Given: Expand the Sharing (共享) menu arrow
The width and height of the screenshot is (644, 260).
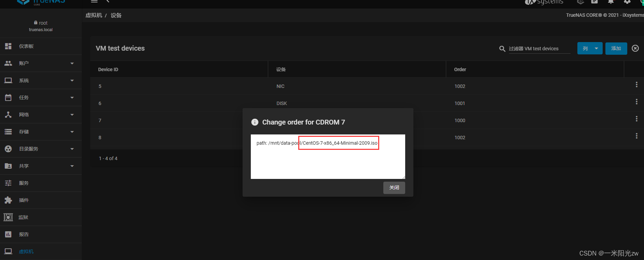Looking at the screenshot, I should (x=72, y=166).
